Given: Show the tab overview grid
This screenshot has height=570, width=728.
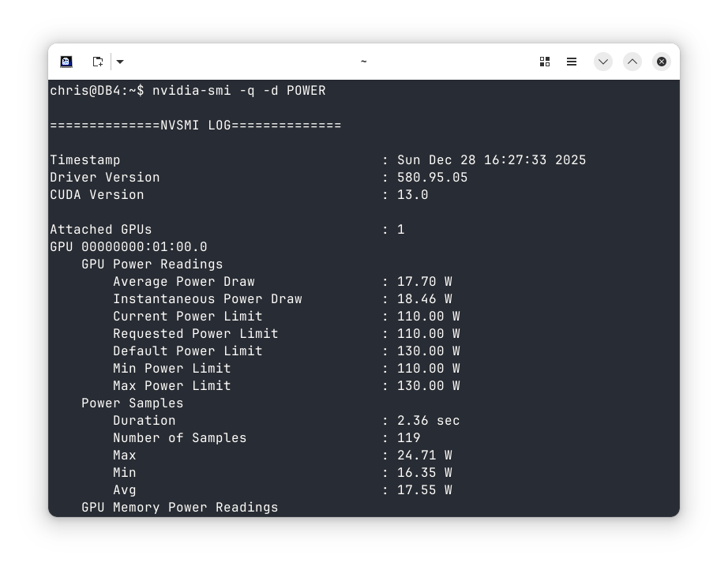Looking at the screenshot, I should point(544,62).
